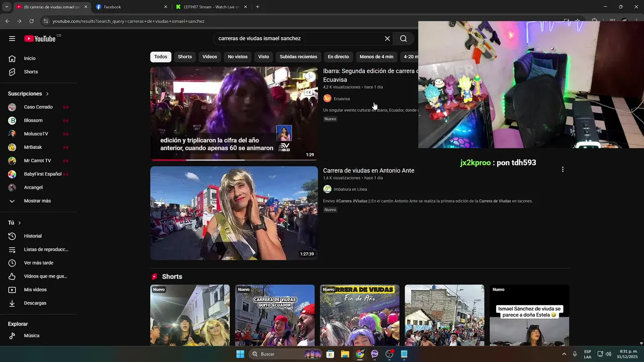Show hidden icons in system tray
644x362 pixels.
coord(563,354)
